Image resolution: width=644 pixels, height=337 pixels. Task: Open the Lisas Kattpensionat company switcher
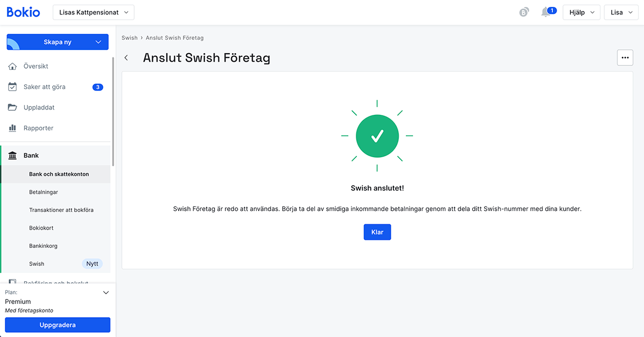coord(93,12)
